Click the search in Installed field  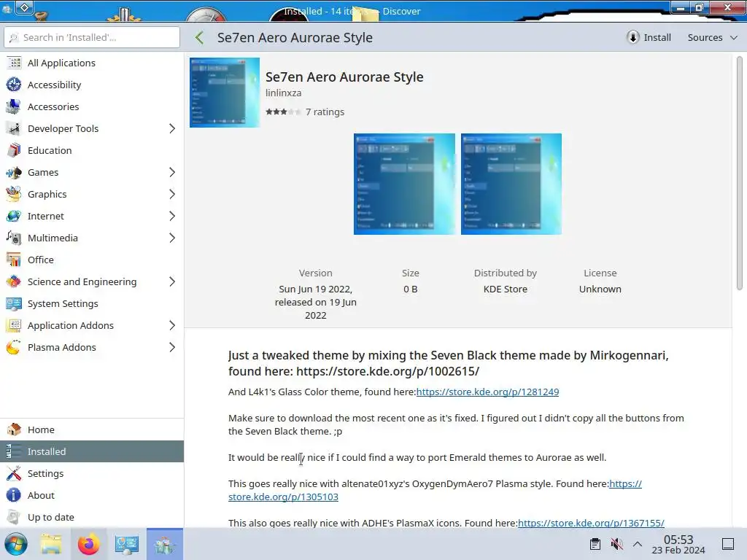point(92,37)
